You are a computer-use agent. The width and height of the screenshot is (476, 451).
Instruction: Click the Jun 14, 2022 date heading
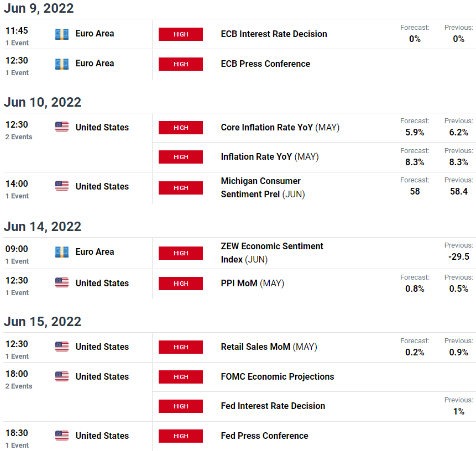(x=43, y=227)
